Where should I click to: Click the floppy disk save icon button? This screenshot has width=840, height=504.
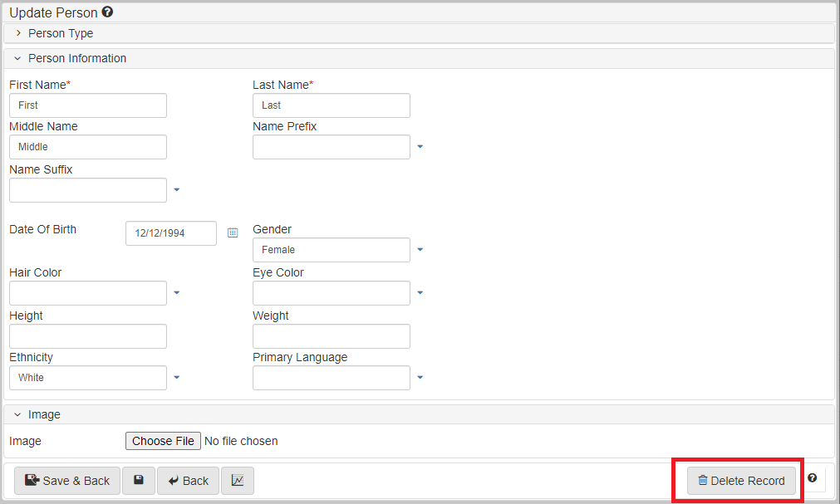(139, 481)
